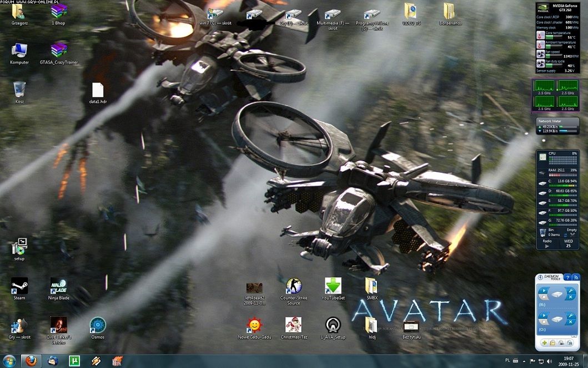Open the Gry — skrót shortcut
The image size is (588, 368).
19,328
